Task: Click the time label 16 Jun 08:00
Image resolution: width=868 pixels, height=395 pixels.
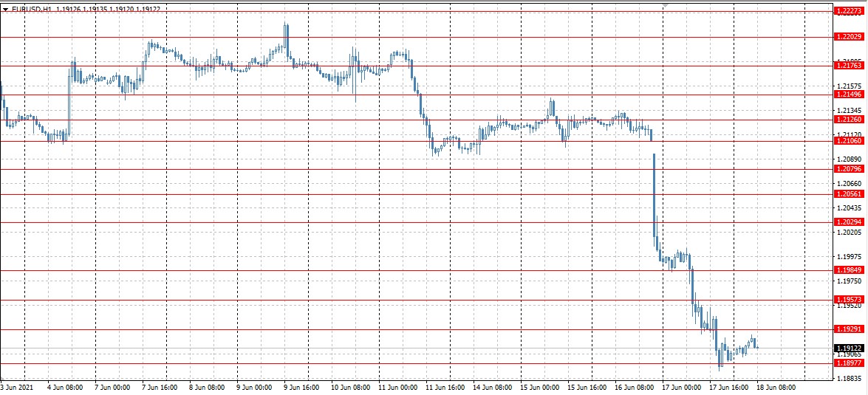Action: 635,388
